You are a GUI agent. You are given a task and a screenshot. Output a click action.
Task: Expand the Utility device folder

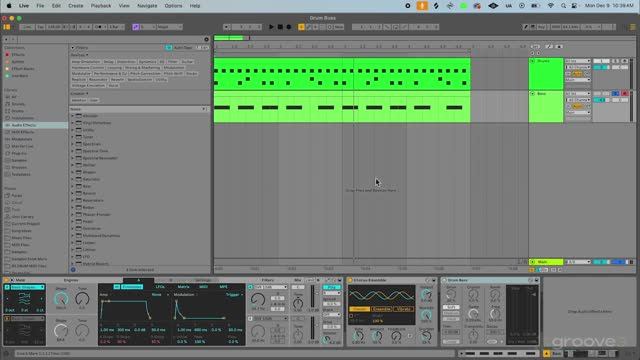click(x=73, y=130)
